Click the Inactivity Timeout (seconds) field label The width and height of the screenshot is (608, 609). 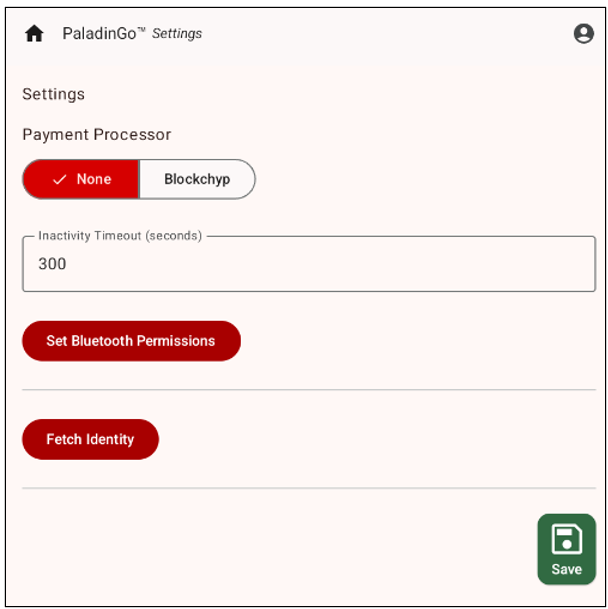(120, 236)
